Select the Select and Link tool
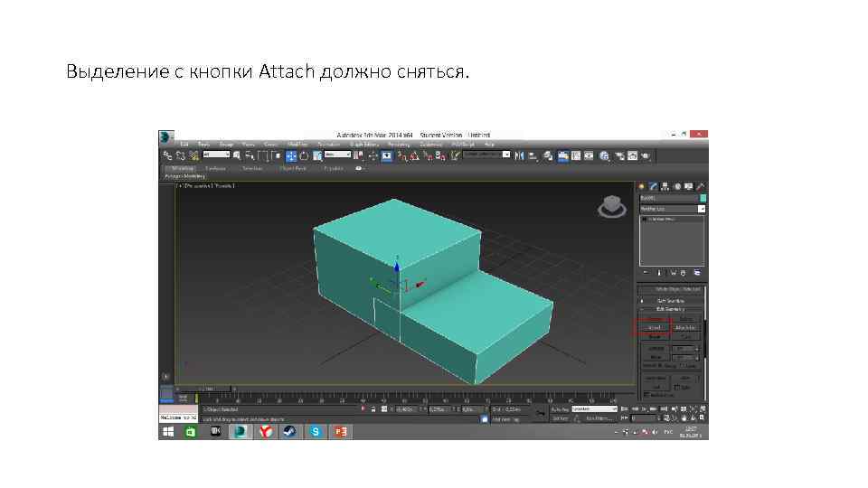This screenshot has width=868, height=488. (168, 156)
